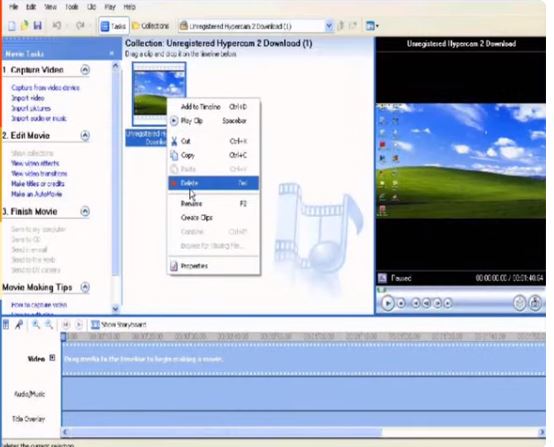Select the Hypercam clip thumbnail
554x447 pixels.
pos(159,94)
